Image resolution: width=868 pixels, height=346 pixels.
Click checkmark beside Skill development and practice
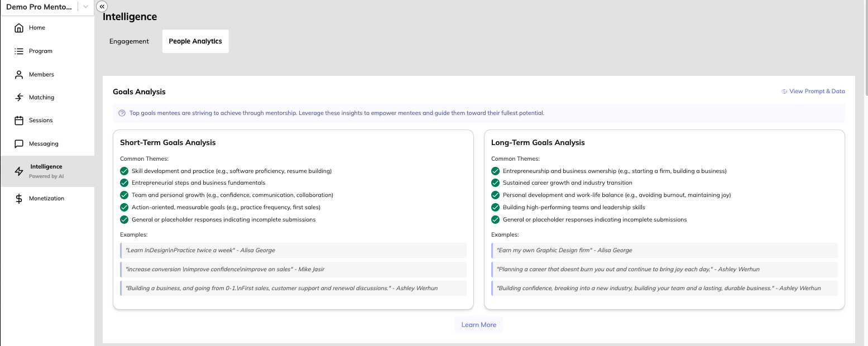(124, 171)
